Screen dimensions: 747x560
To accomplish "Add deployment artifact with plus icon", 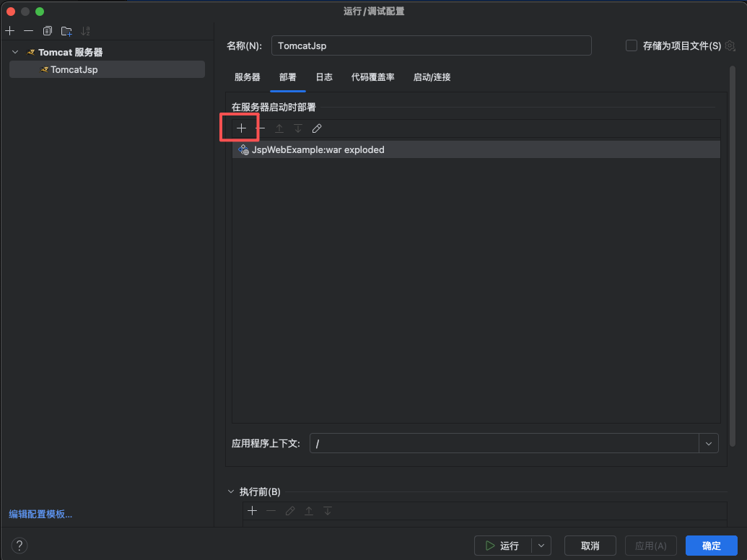I will pos(242,128).
